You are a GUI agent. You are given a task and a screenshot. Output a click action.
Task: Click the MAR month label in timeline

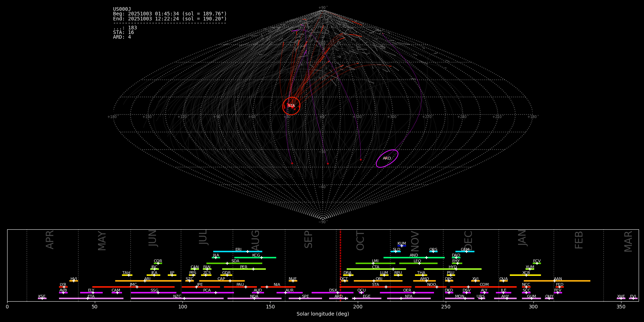[628, 241]
